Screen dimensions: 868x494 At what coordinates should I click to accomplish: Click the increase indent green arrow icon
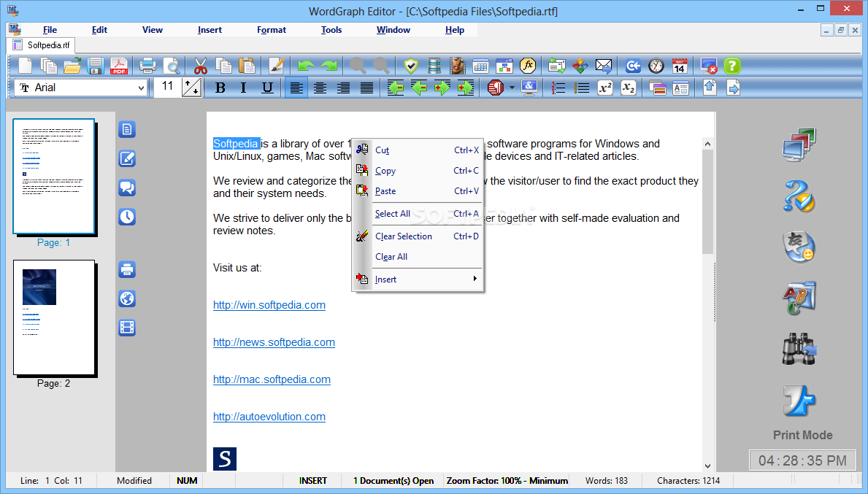(442, 88)
